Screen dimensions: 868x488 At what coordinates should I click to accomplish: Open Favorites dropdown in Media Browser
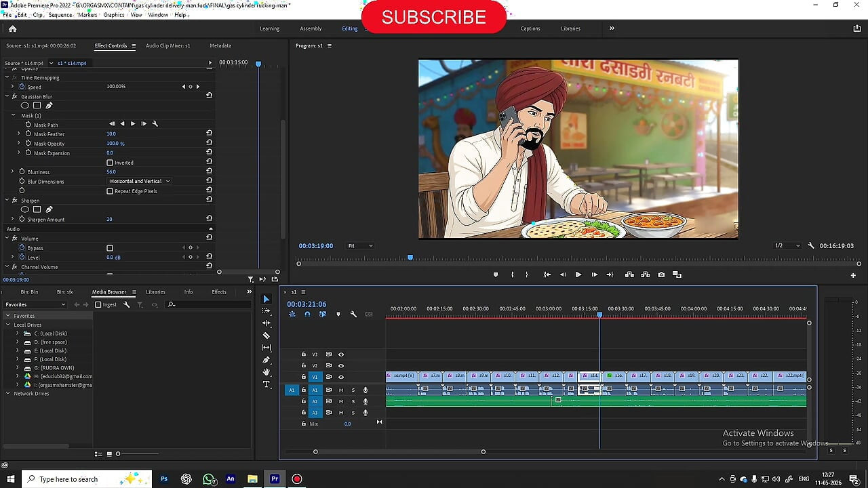pos(35,305)
